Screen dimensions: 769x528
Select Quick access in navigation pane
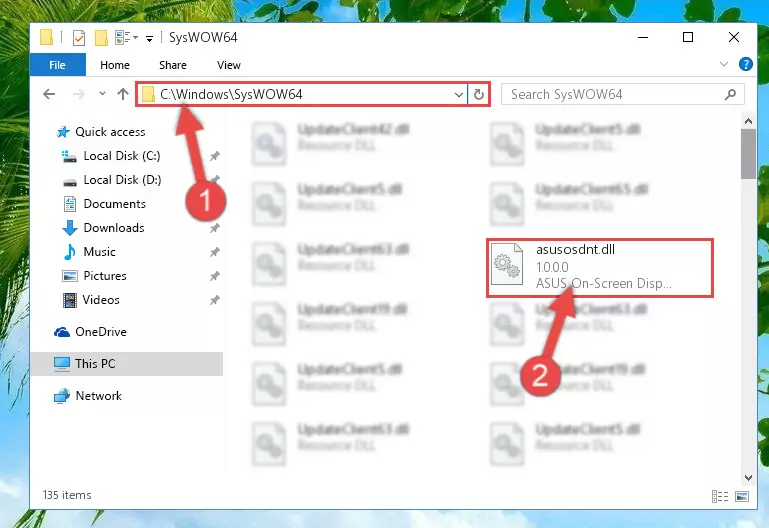point(110,132)
